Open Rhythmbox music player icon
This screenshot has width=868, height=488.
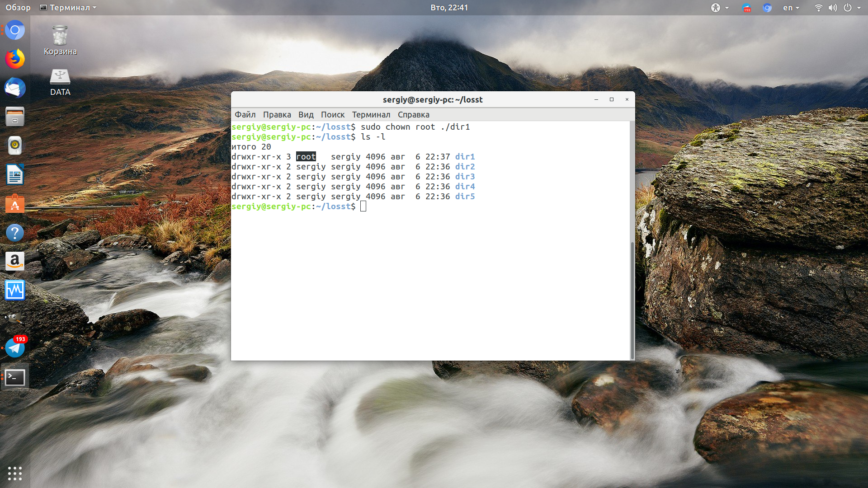[15, 145]
